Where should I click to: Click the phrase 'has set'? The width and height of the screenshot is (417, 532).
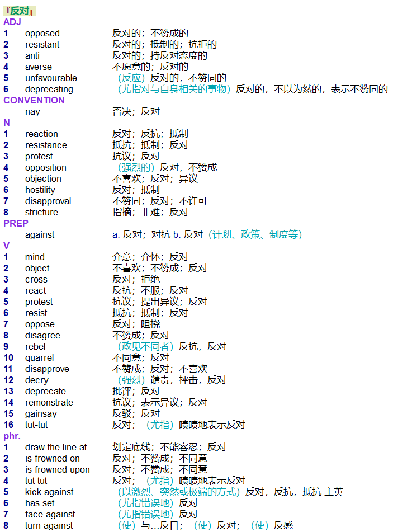40,503
